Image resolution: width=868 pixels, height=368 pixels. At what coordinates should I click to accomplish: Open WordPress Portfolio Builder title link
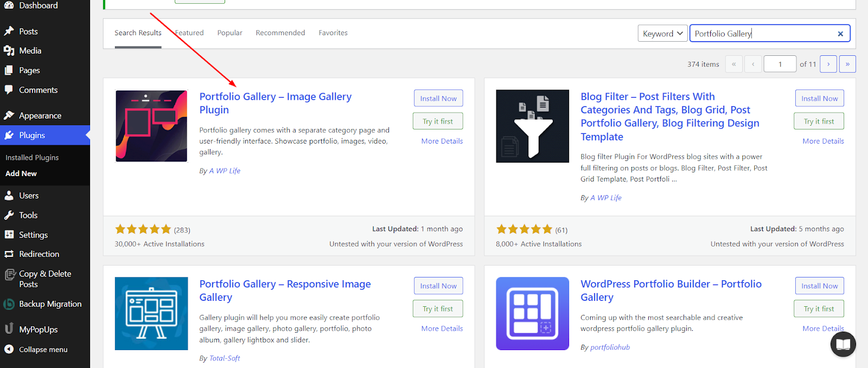click(671, 290)
